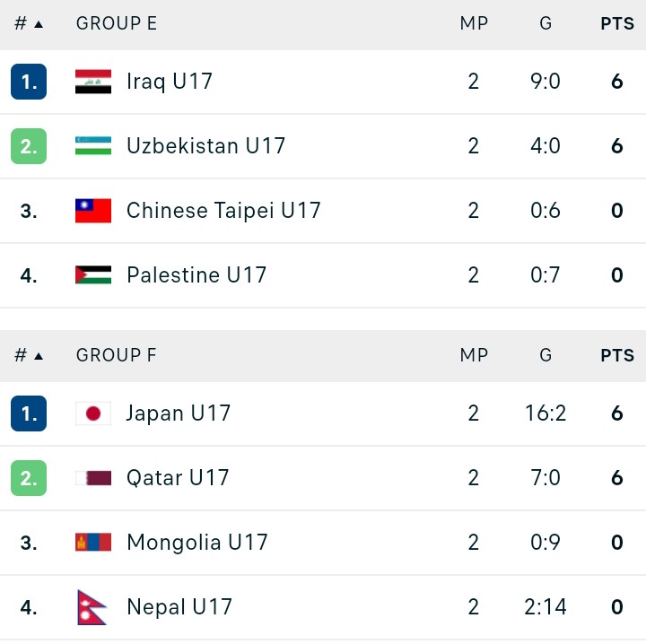Viewport: 646px width, 644px height.
Task: Open the Japan U17 team link
Action: [x=178, y=413]
